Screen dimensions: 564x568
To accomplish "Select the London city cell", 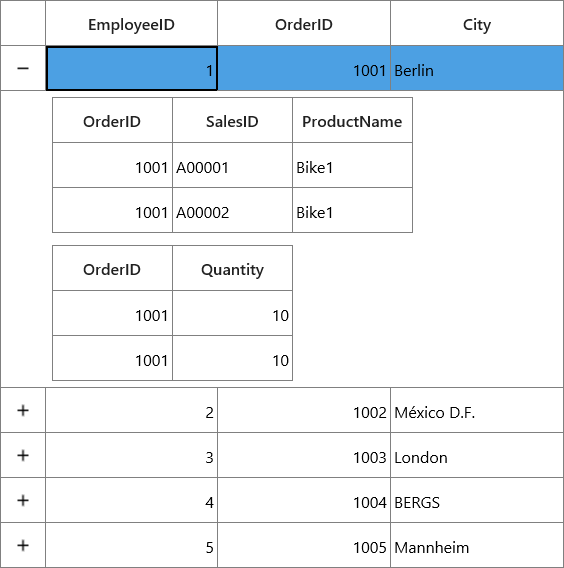I will pos(477,455).
